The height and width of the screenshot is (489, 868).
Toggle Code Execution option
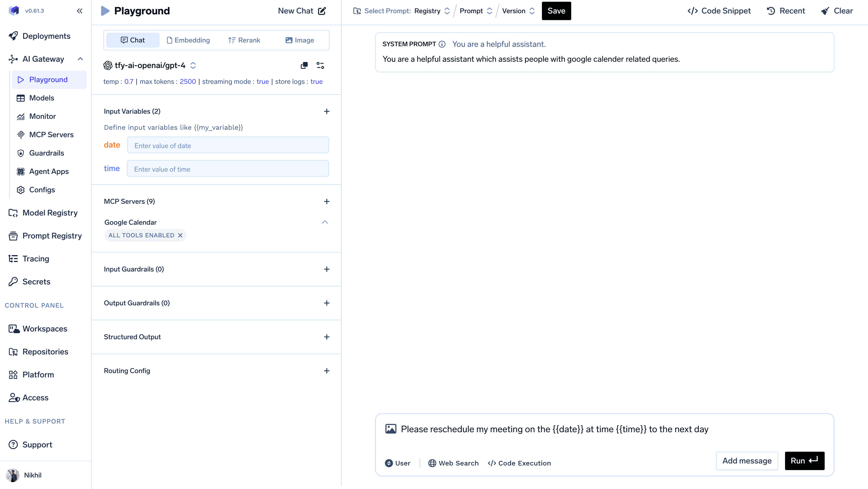[x=519, y=463]
